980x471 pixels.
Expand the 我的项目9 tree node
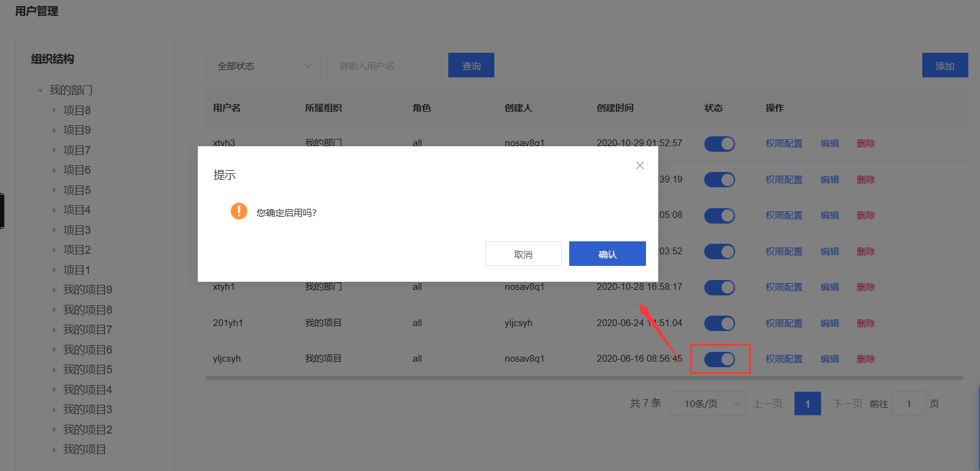point(54,290)
